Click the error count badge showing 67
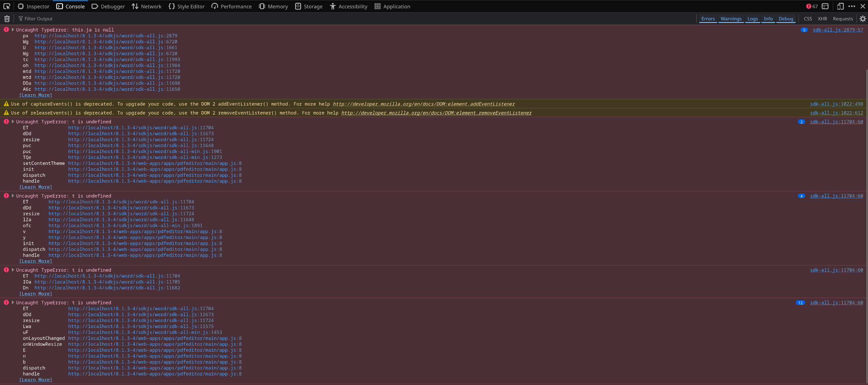Image resolution: width=868 pixels, height=385 pixels. click(x=812, y=6)
